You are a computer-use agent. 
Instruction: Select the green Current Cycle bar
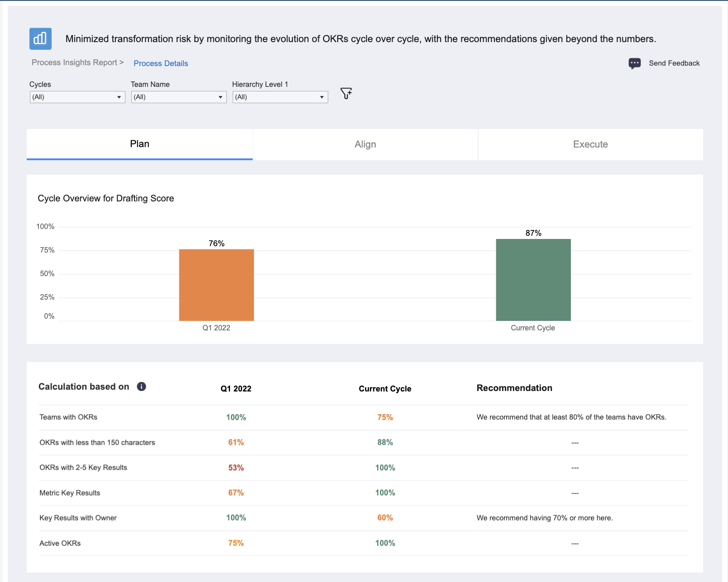pyautogui.click(x=533, y=280)
